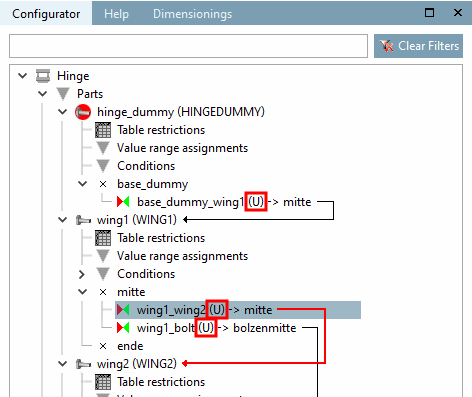Collapse the hinge_dummy tree node

[x=63, y=112]
